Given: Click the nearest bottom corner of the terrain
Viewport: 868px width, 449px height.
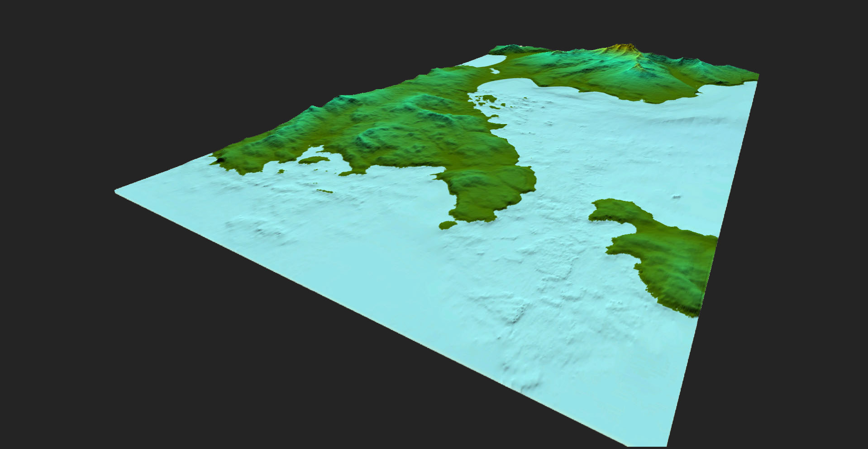Looking at the screenshot, I should pos(668,445).
